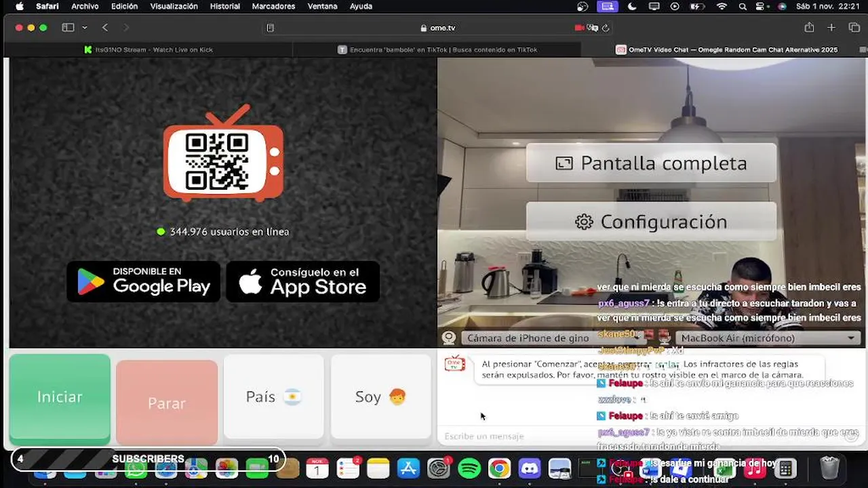This screenshot has height=488, width=868.
Task: Toggle the Do Not Disturb moon icon
Action: (x=632, y=6)
